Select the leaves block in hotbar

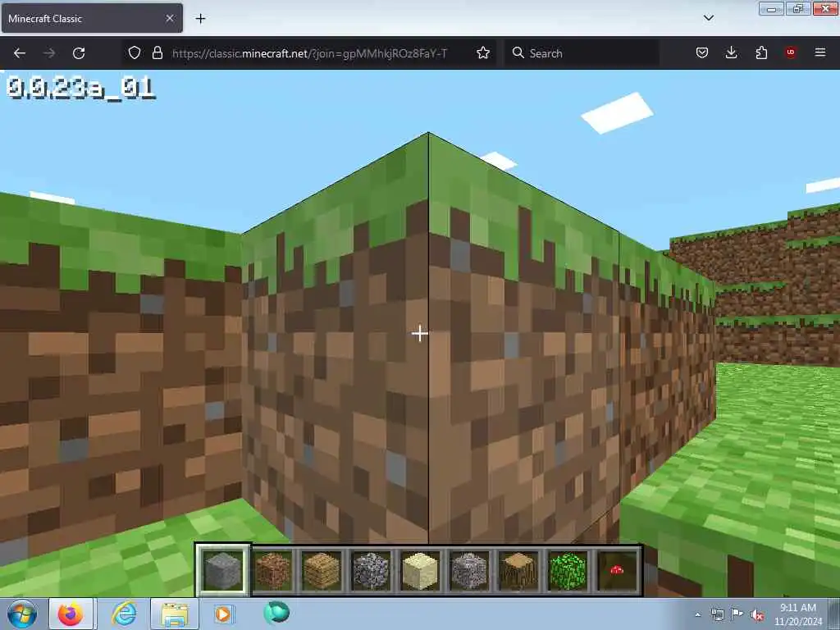[x=568, y=571]
